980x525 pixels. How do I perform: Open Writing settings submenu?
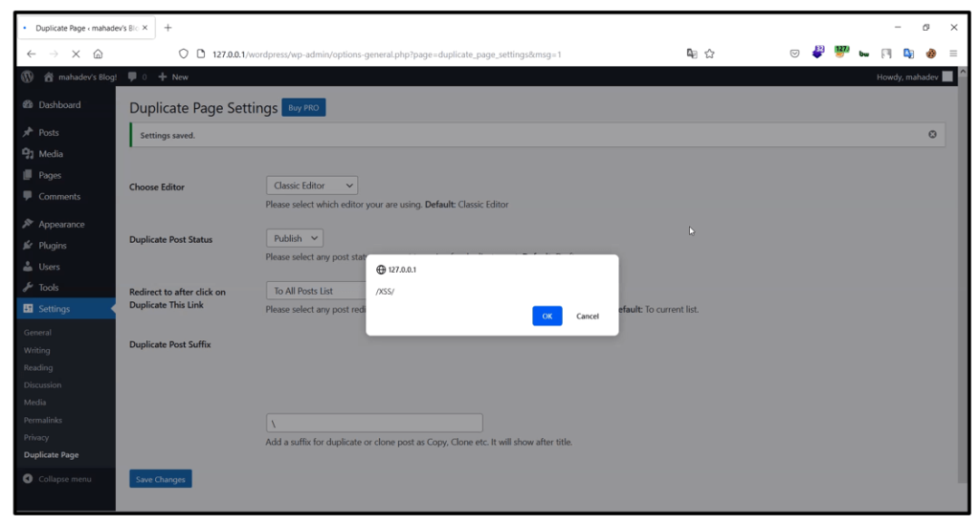coord(37,350)
